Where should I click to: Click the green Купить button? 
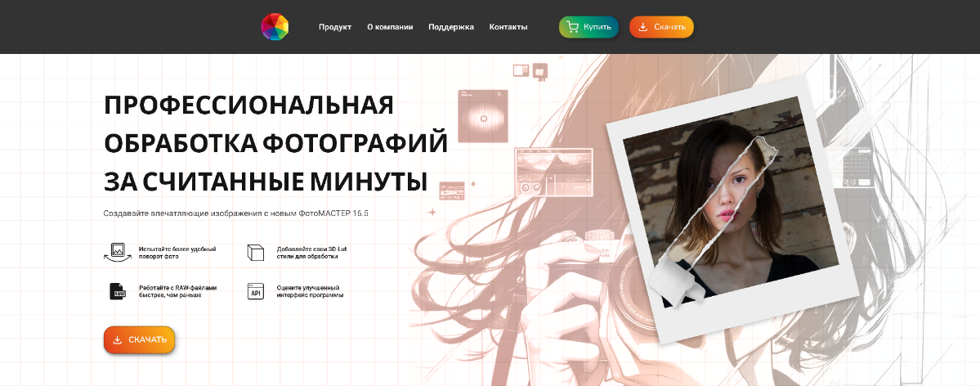click(x=588, y=27)
